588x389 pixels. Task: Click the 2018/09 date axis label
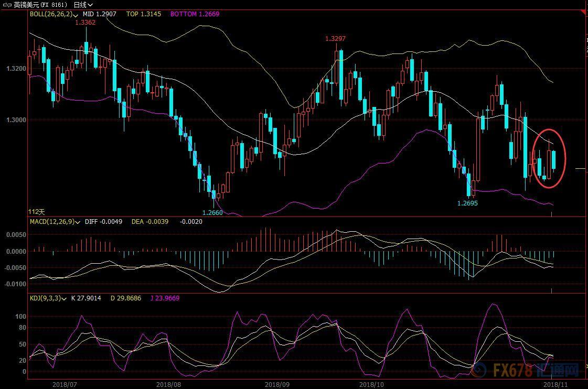(277, 384)
